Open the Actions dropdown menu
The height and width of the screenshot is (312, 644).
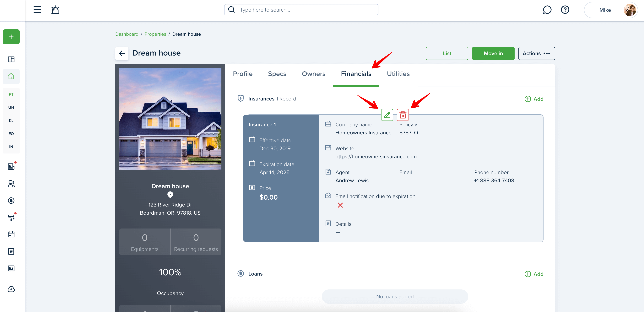point(537,53)
